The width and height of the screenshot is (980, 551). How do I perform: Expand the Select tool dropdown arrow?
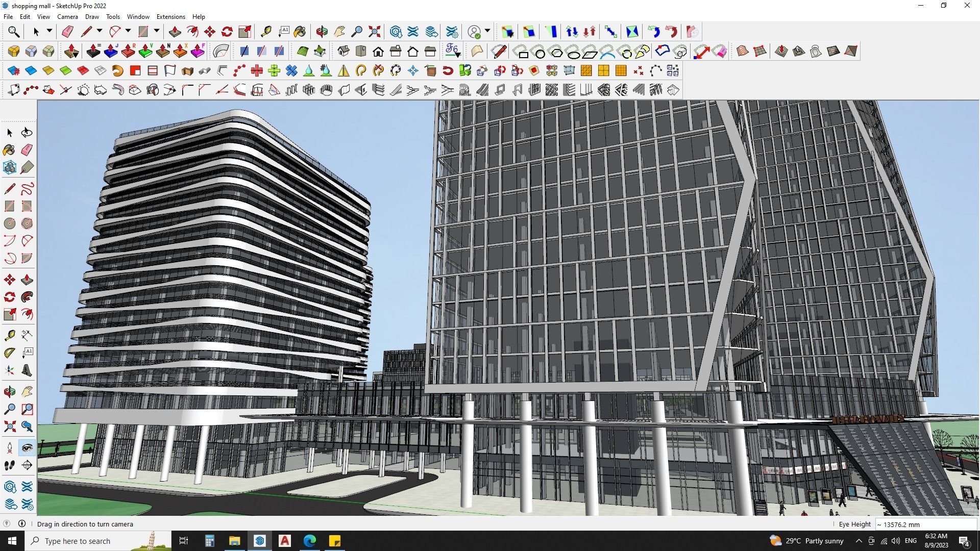50,31
